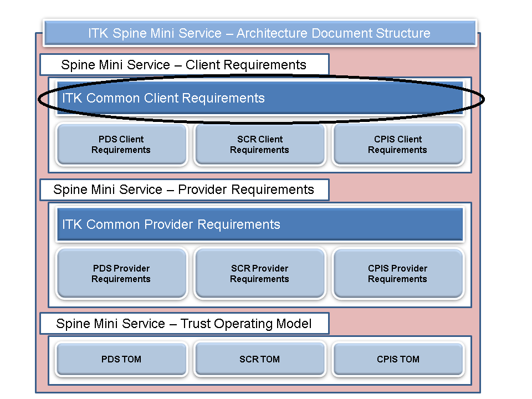Click the PDS TOM box

121,359
